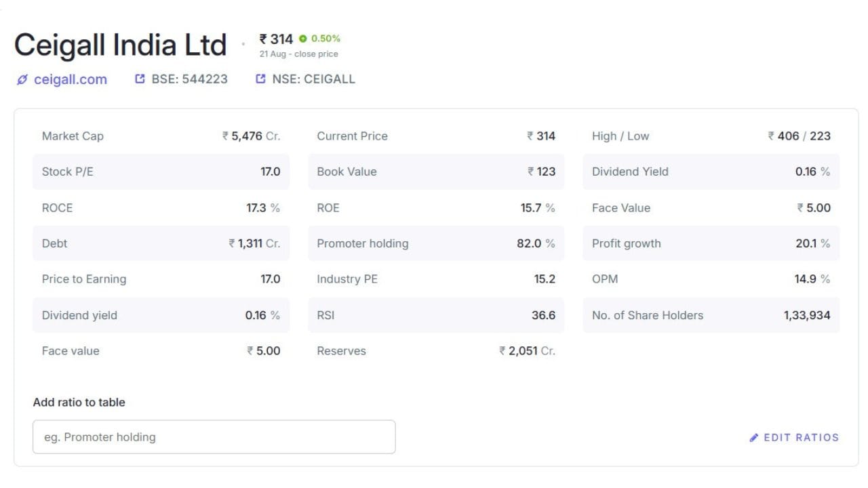Click the ₹ 314 price in the header
The image size is (868, 488).
click(x=276, y=39)
